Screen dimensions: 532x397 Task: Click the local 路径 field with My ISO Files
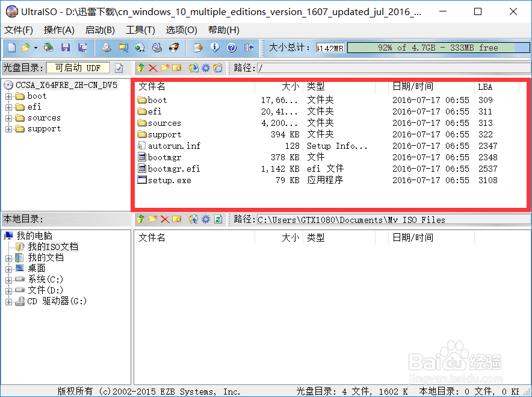pos(394,220)
